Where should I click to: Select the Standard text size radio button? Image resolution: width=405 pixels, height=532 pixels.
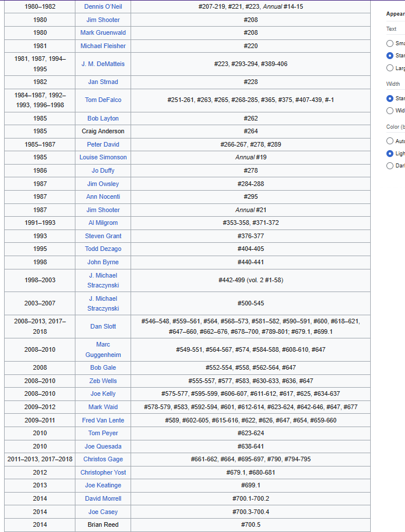(390, 56)
